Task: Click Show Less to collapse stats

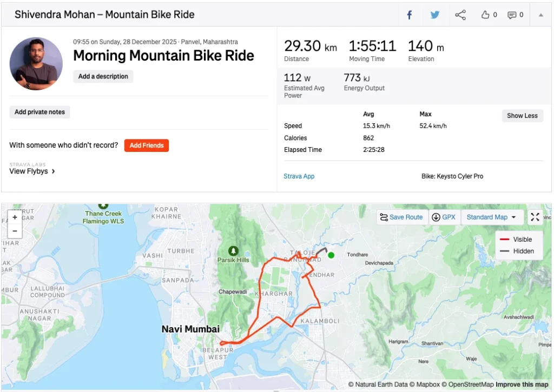Action: click(522, 116)
